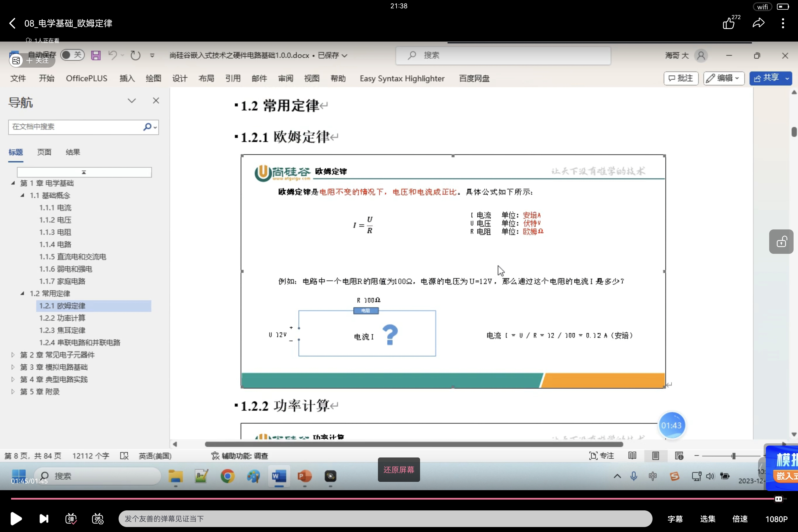798x532 pixels.
Task: Click the video progress bar handle
Action: pos(778,499)
